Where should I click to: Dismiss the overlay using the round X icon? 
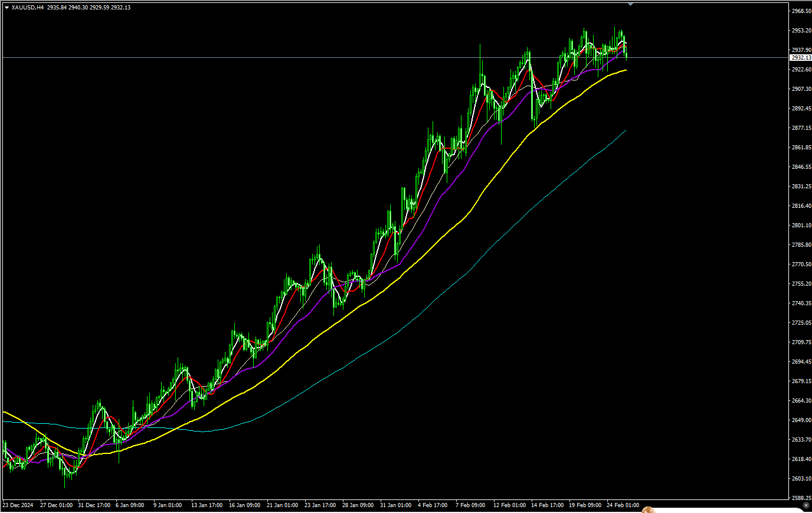(x=806, y=505)
